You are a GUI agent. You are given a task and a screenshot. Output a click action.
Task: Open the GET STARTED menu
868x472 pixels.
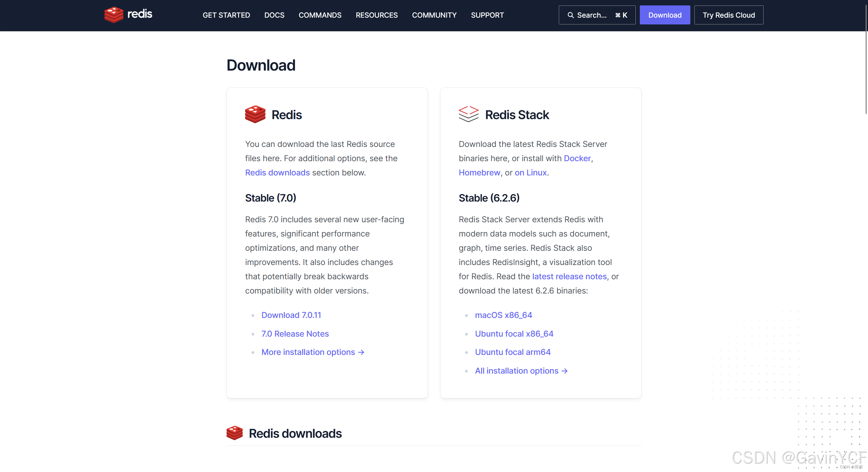pos(226,15)
